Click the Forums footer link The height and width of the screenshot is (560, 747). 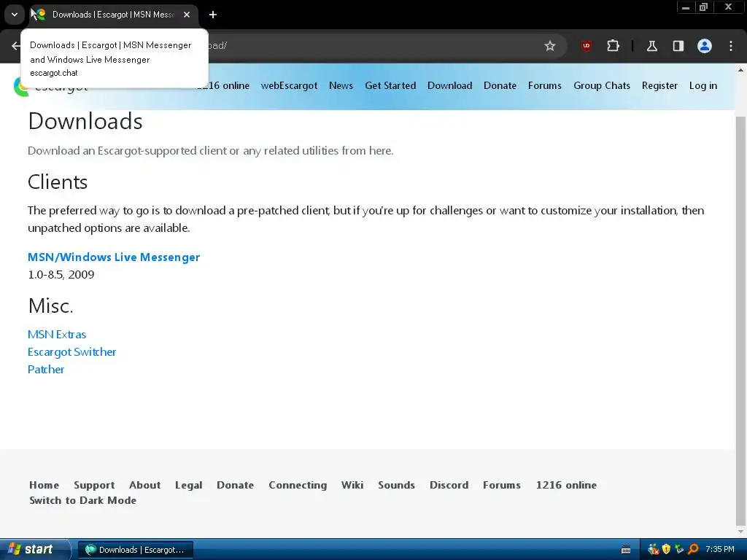502,485
